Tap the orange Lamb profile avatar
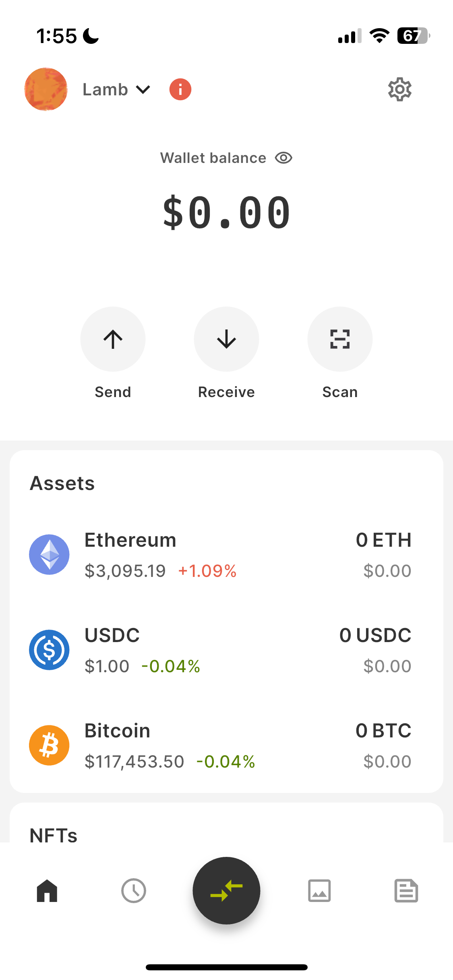This screenshot has width=453, height=980. (46, 89)
